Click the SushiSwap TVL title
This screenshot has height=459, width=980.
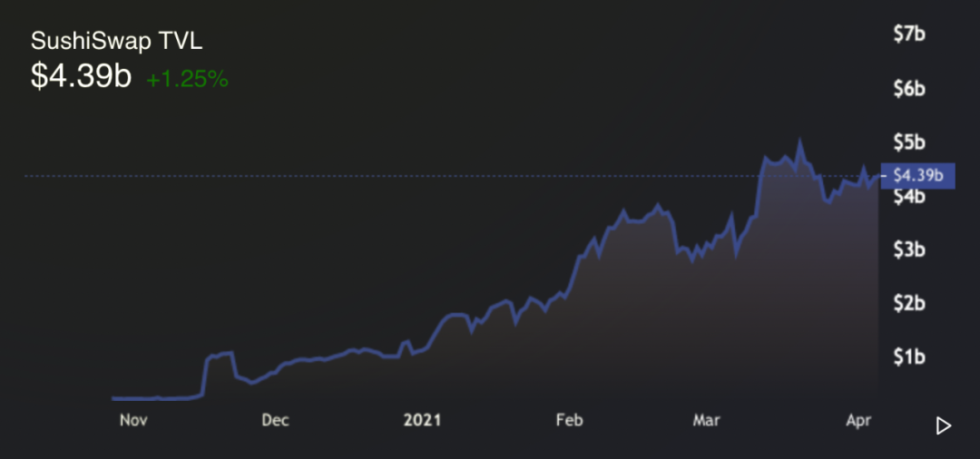tap(117, 42)
